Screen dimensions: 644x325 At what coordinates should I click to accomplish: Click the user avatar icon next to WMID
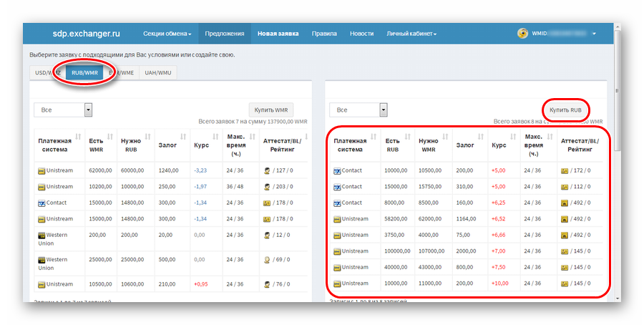point(522,33)
